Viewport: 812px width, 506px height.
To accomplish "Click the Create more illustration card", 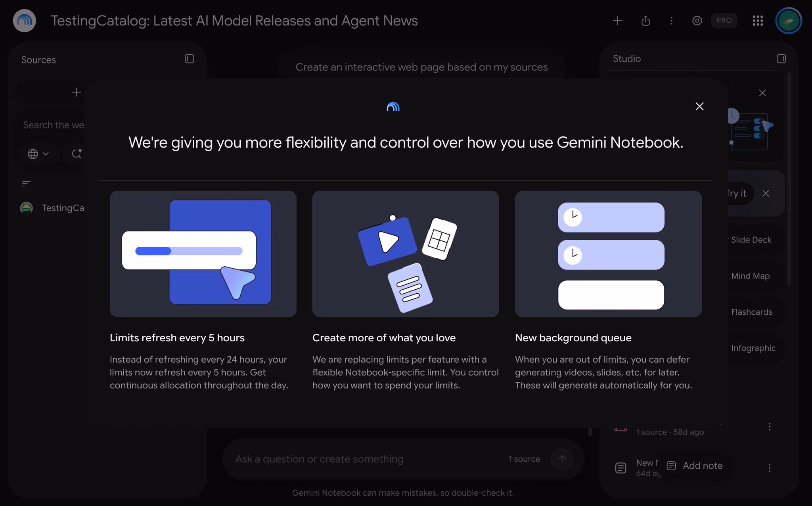I will [406, 254].
